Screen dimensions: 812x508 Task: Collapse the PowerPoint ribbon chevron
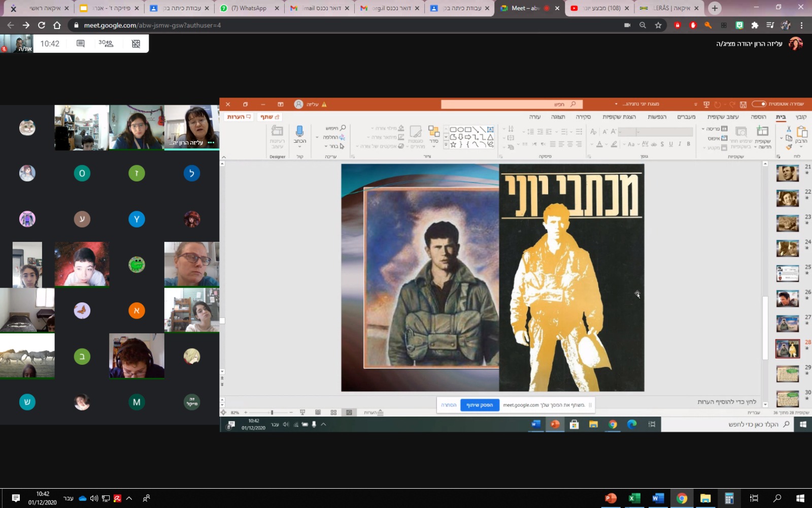(224, 157)
